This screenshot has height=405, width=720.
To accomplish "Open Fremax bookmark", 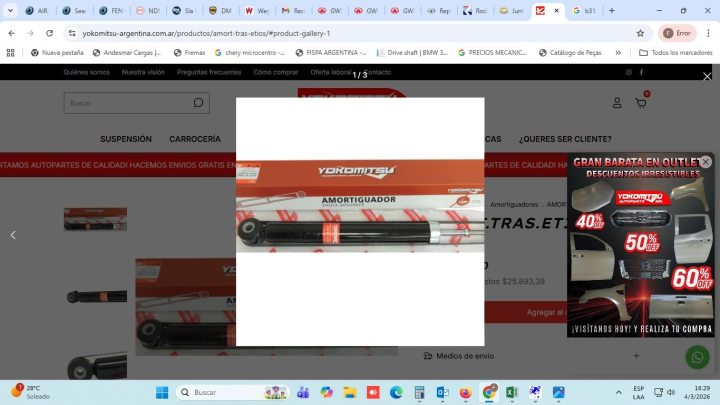I will (x=189, y=53).
